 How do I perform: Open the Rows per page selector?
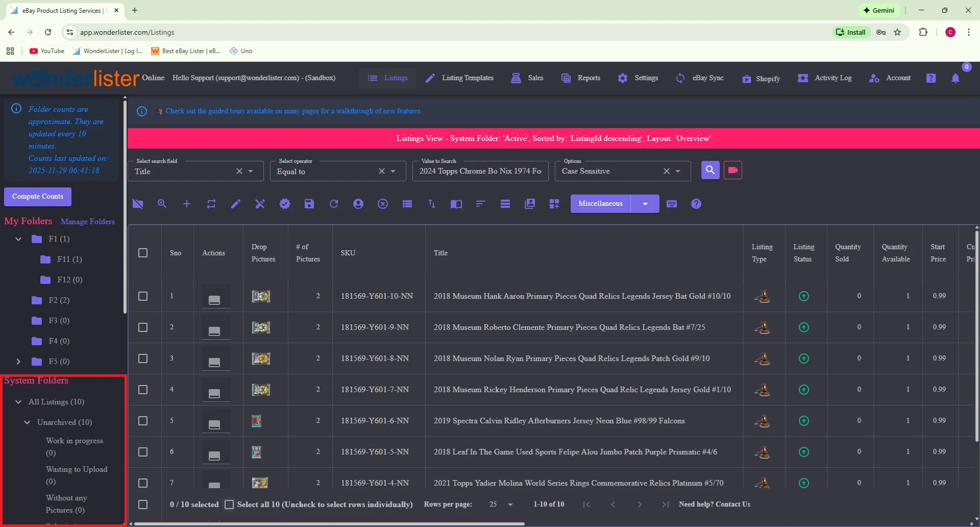point(500,504)
